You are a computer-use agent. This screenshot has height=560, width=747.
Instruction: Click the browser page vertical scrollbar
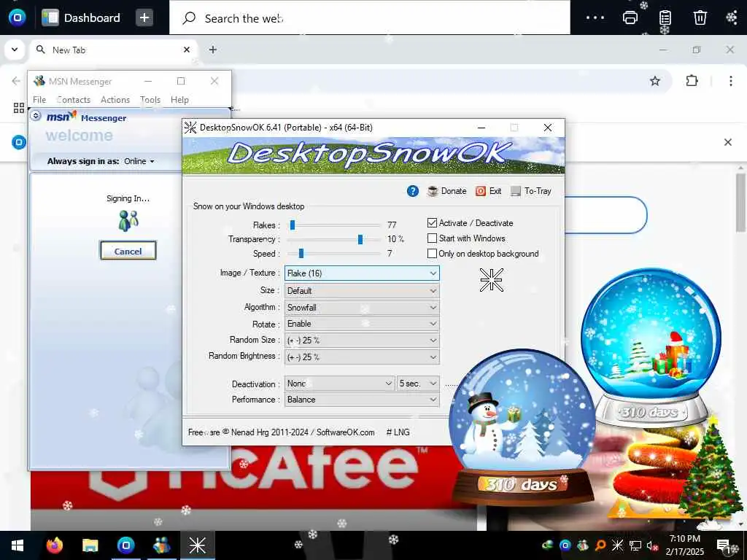coord(740,203)
